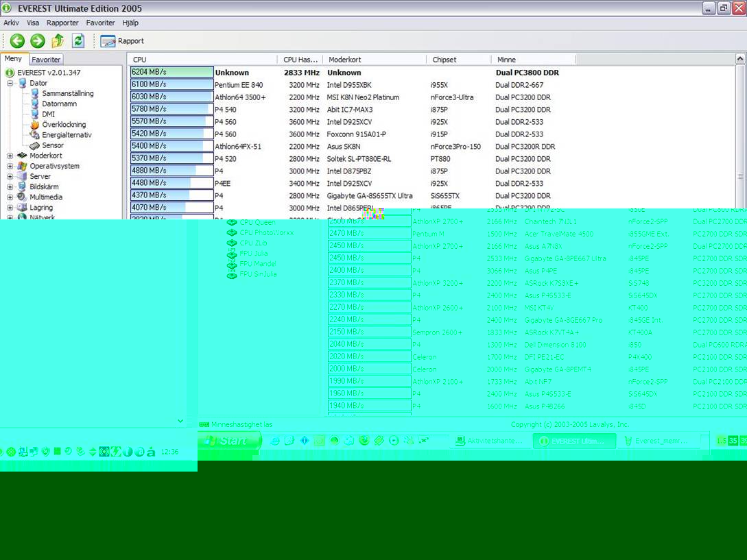Expand the Operativsystem tree branch
This screenshot has width=747, height=560.
pyautogui.click(x=10, y=166)
